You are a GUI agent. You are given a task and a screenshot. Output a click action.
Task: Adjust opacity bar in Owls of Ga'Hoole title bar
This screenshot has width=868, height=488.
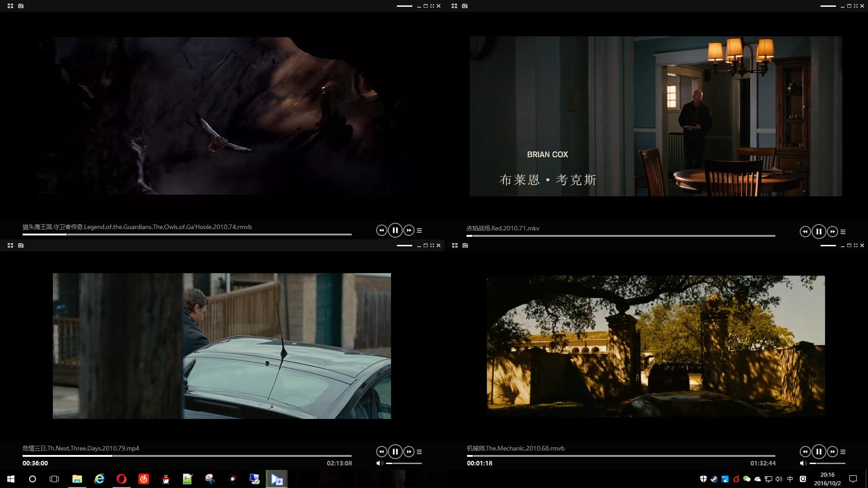pyautogui.click(x=405, y=6)
